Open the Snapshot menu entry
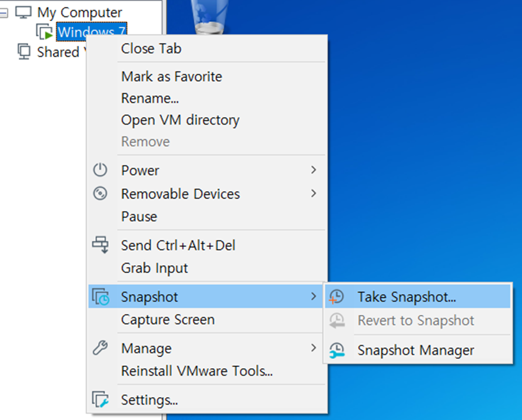Screen dimensions: 522x420 [x=207, y=296]
